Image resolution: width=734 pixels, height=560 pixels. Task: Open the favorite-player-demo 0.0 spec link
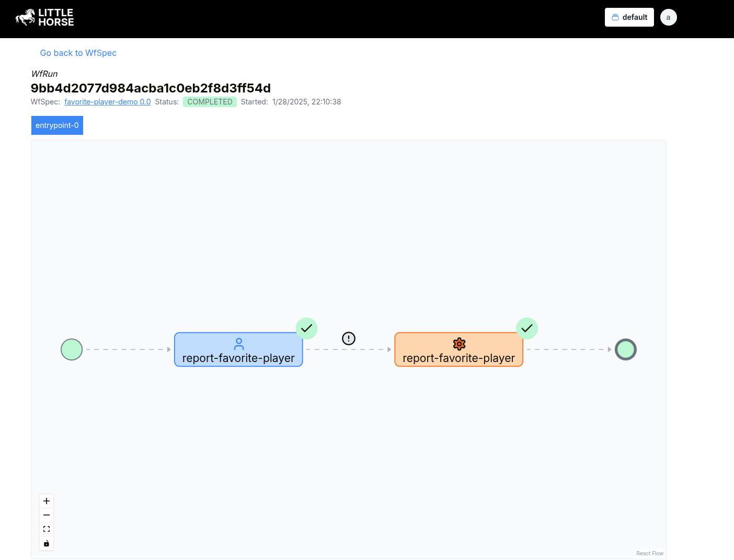[107, 101]
